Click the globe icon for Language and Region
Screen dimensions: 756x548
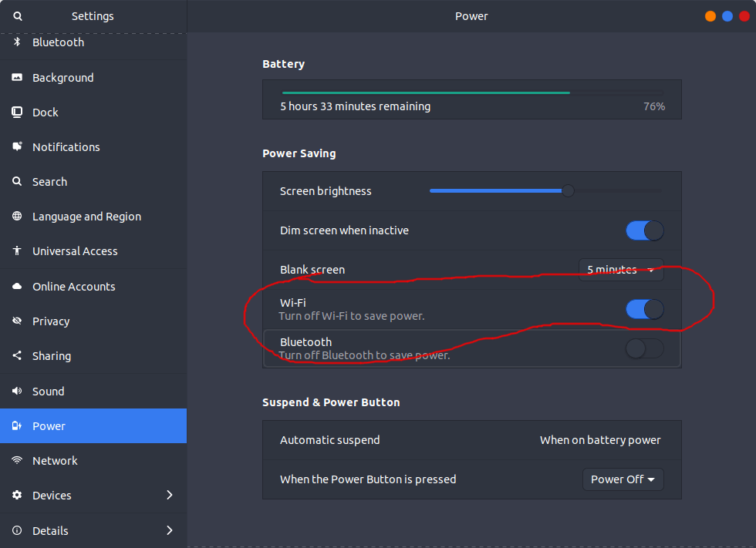(15, 217)
